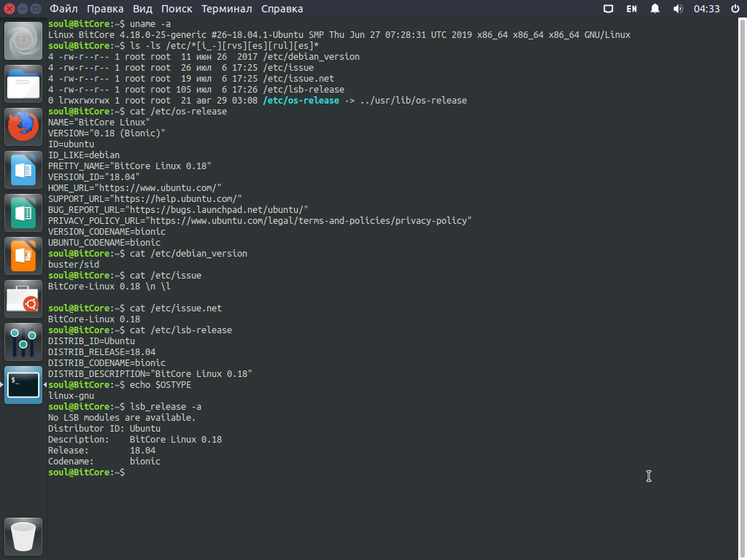Click the SUPPORT_URL help.ubuntu.com line
The height and width of the screenshot is (560, 747).
[x=145, y=199]
